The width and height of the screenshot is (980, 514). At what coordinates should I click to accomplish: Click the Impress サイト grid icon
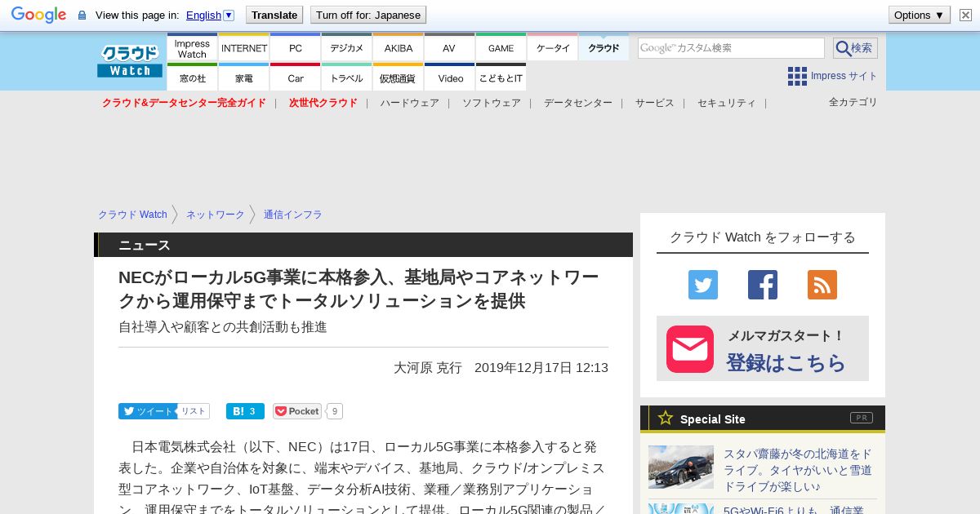click(x=797, y=76)
